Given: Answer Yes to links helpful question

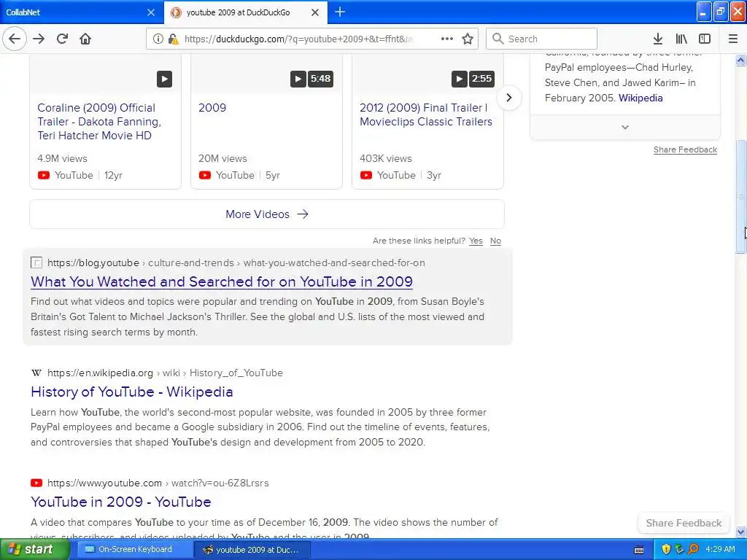Looking at the screenshot, I should pyautogui.click(x=476, y=241).
